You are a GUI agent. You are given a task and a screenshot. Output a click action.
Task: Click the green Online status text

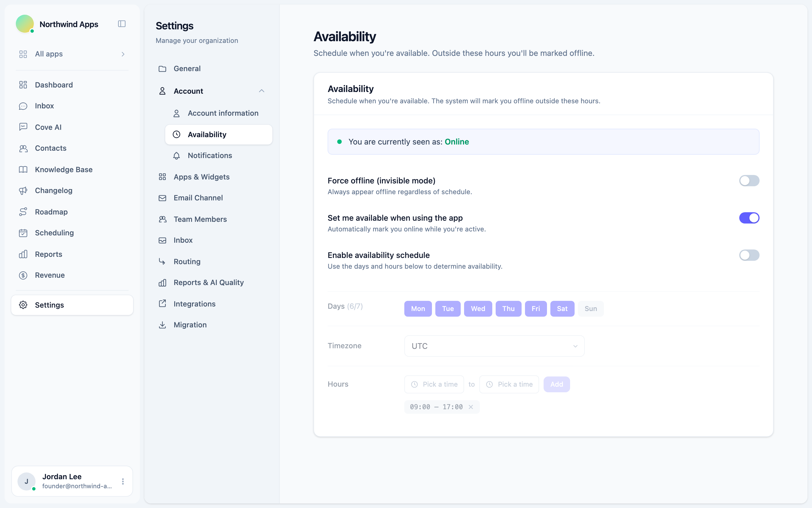[457, 142]
